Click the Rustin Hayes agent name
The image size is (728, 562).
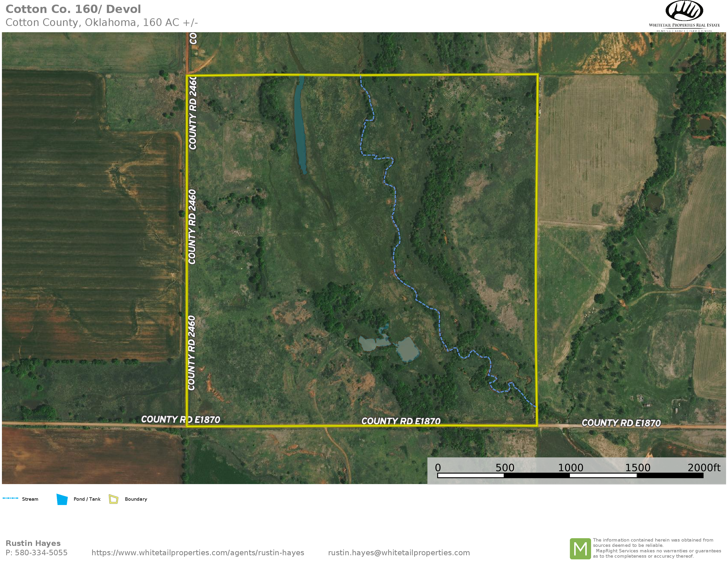coord(33,543)
